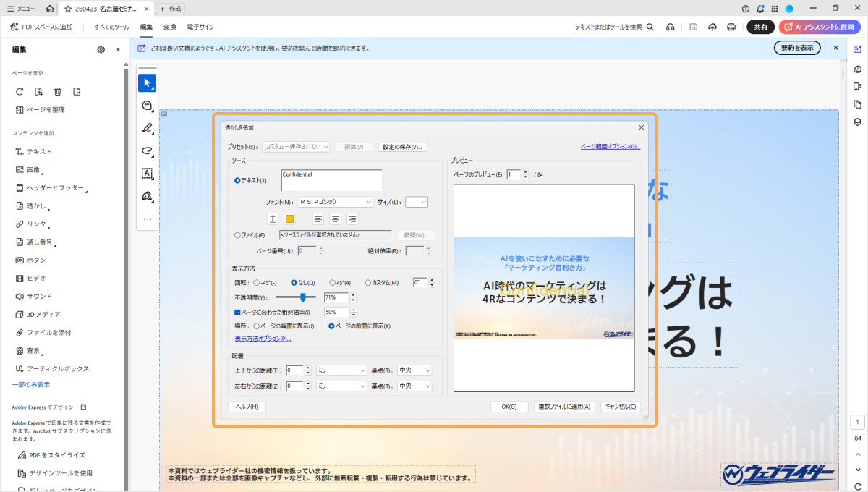868x492 pixels.
Task: Select the freehand lasso draw tool
Action: 147,150
